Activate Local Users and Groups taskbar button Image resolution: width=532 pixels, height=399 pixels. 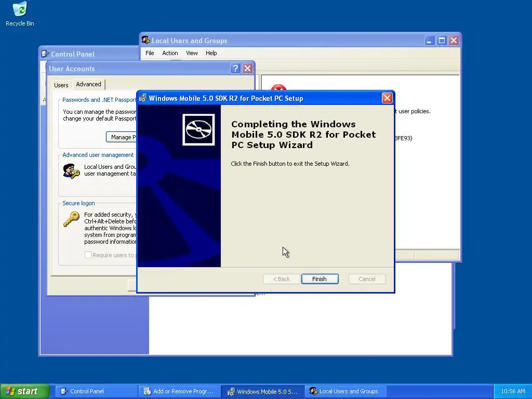[345, 391]
